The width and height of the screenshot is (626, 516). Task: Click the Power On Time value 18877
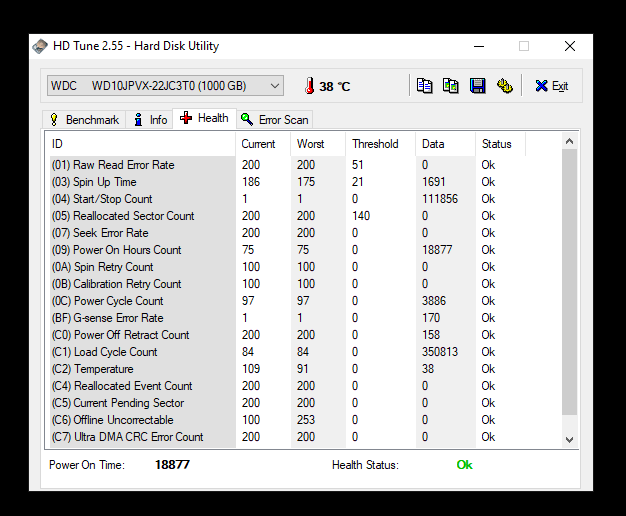172,465
